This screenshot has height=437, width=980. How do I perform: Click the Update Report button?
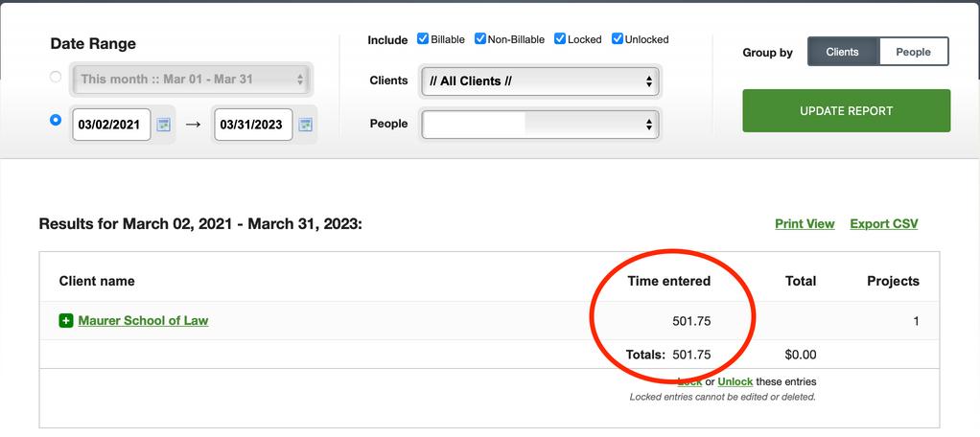(x=847, y=110)
